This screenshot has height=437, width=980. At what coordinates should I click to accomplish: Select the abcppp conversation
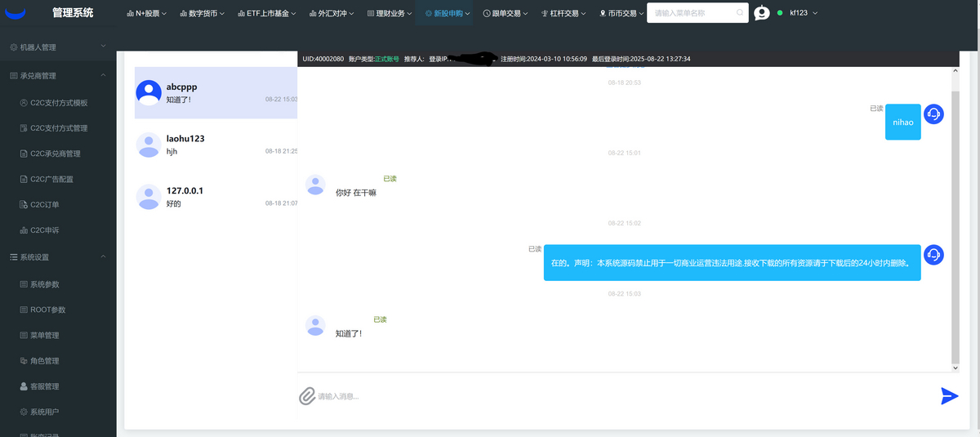click(x=216, y=92)
